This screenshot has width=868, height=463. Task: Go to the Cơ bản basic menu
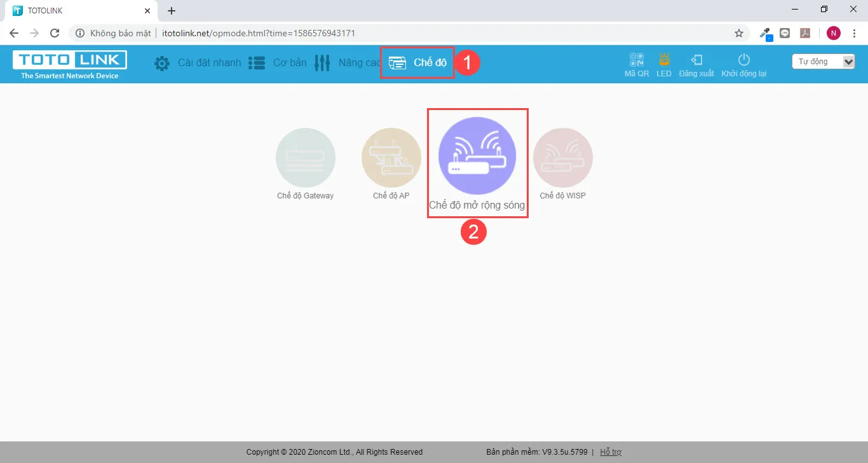point(278,63)
